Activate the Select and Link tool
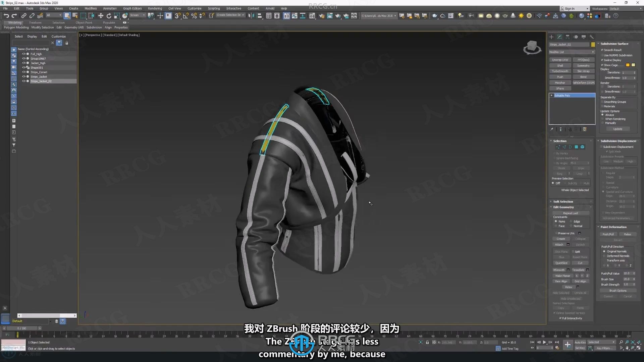The image size is (644, 362). tap(24, 16)
